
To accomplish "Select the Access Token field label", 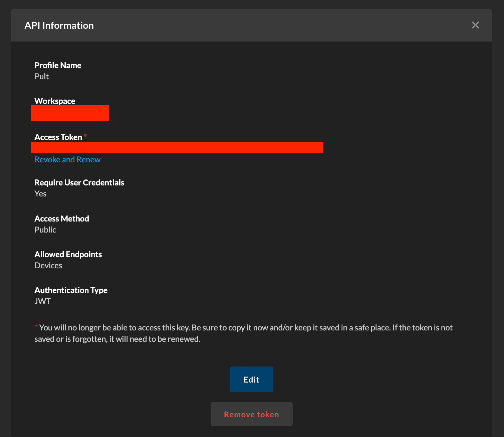I will [58, 137].
